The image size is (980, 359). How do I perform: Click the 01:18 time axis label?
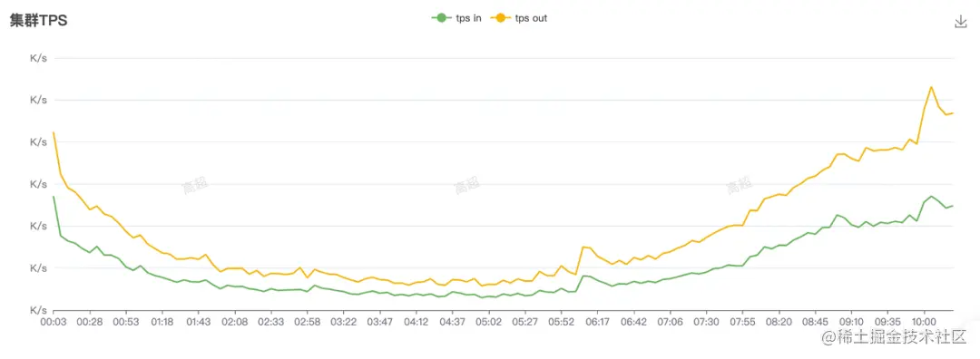pyautogui.click(x=162, y=322)
